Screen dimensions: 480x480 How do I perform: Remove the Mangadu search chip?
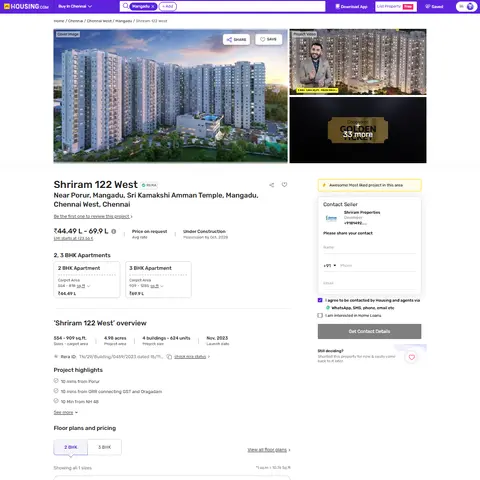tap(153, 6)
